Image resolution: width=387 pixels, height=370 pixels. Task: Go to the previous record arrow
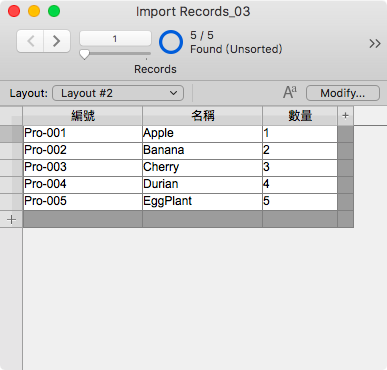[x=30, y=41]
